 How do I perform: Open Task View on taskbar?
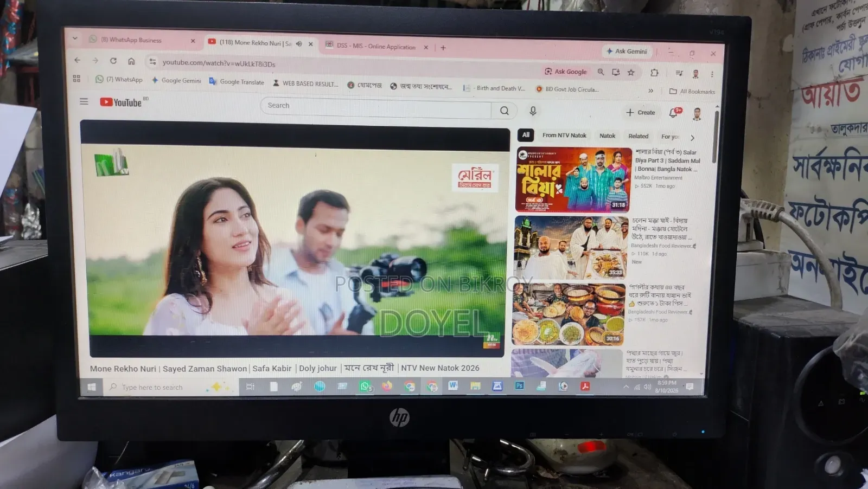click(x=250, y=387)
